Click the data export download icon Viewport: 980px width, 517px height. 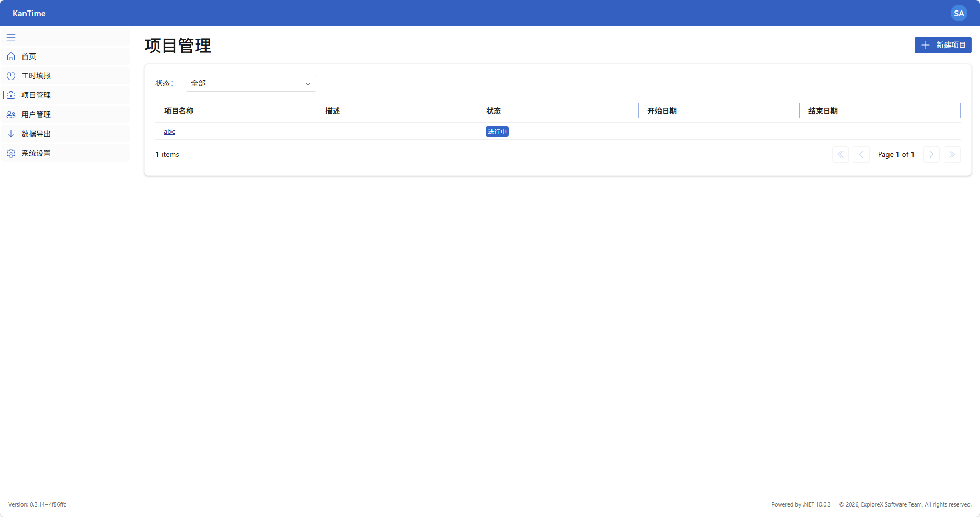point(11,134)
